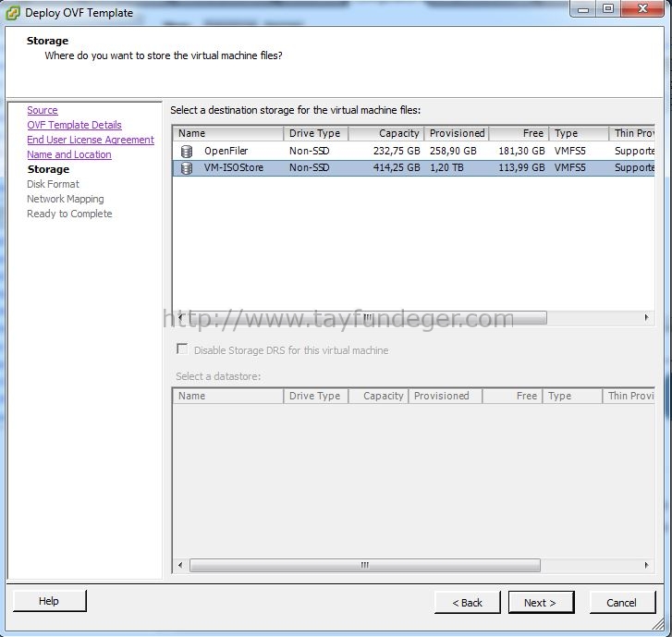
Task: Sort upper storage list by Name column
Action: pos(228,133)
